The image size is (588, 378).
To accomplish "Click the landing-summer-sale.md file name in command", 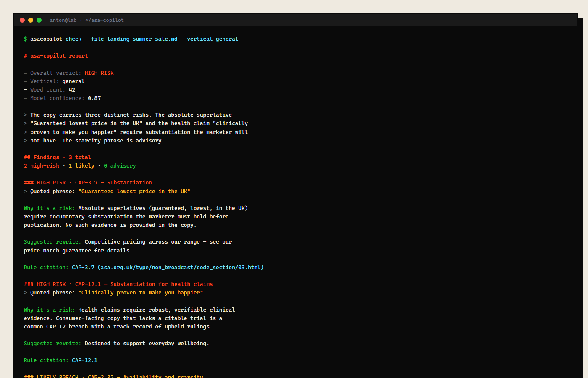I will (142, 39).
